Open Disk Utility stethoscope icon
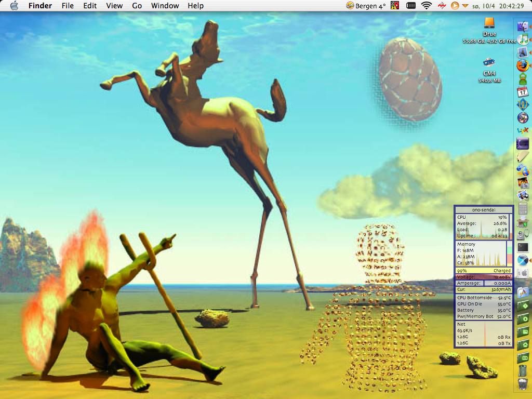 click(x=523, y=234)
